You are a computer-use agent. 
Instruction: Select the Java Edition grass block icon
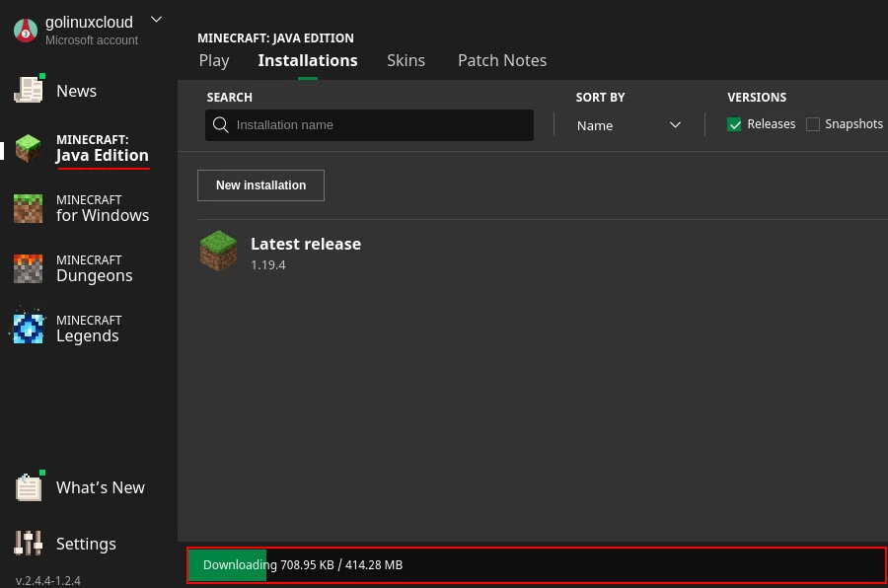tap(29, 149)
